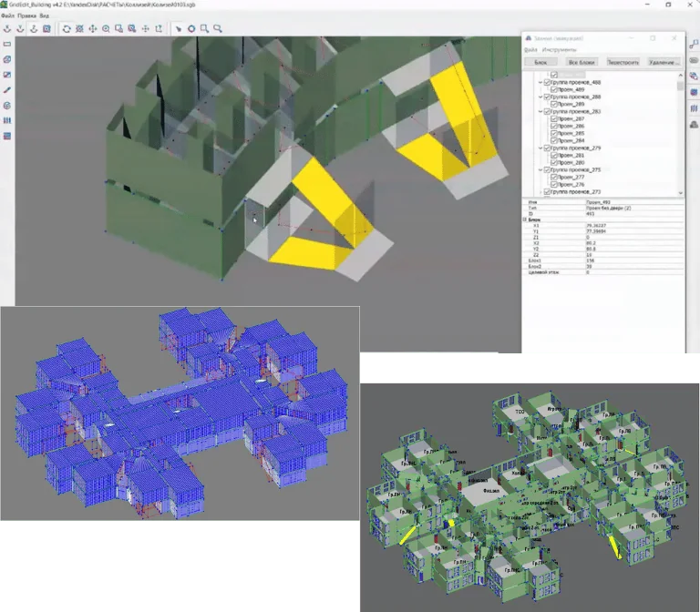Image resolution: width=700 pixels, height=612 pixels.
Task: Uncheck Проем_489 checkbox
Action: tap(554, 89)
